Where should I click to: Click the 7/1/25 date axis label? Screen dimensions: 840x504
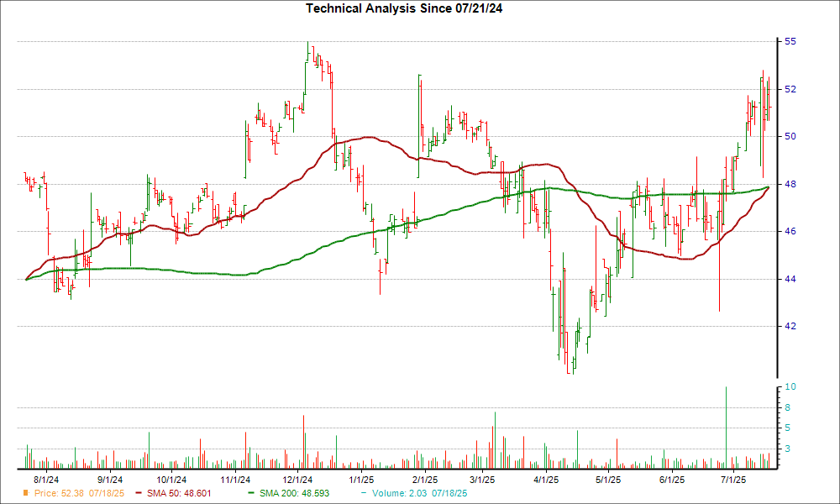(733, 480)
